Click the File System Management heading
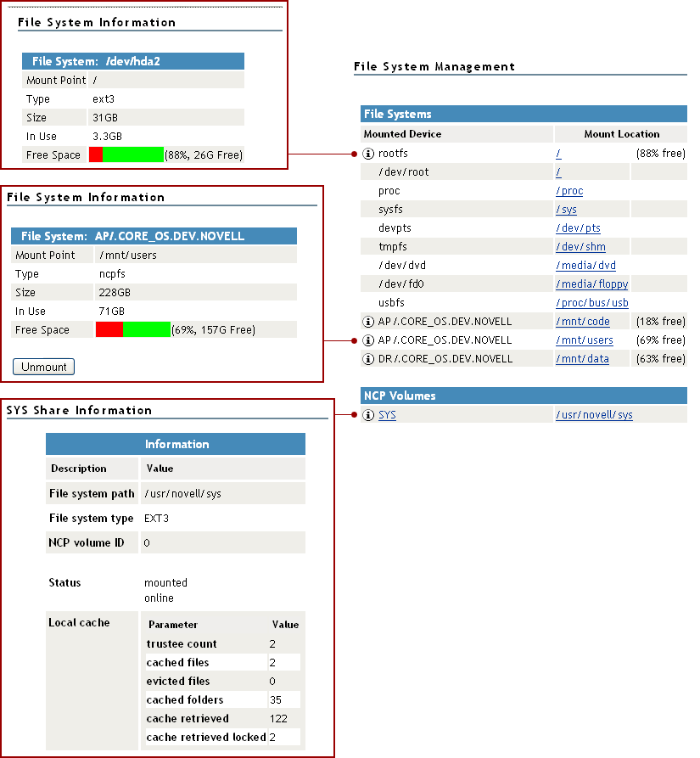Screen dimensions: 700x758 click(434, 67)
